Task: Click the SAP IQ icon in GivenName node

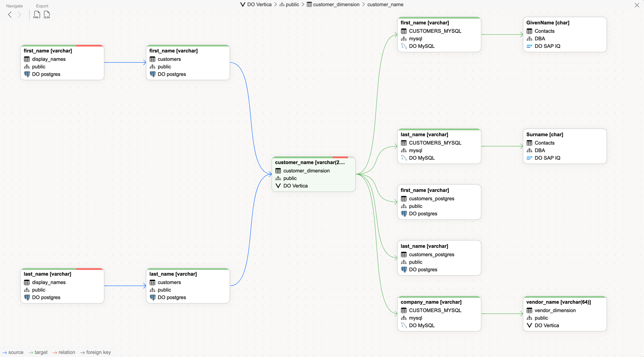Action: [x=530, y=46]
